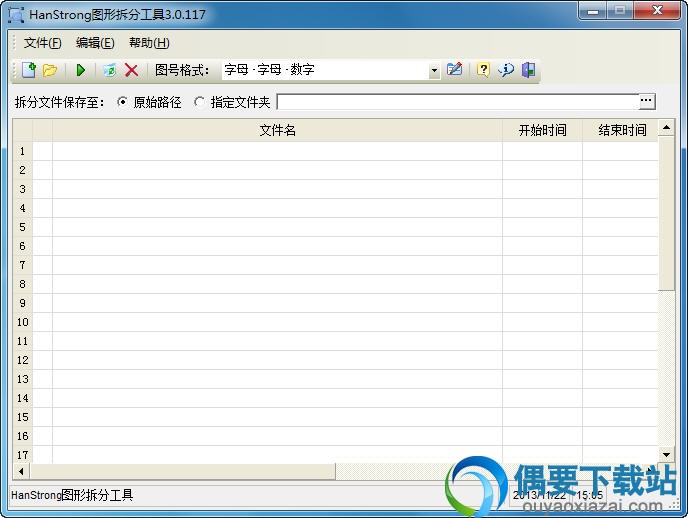Select row header number 17

click(x=22, y=455)
